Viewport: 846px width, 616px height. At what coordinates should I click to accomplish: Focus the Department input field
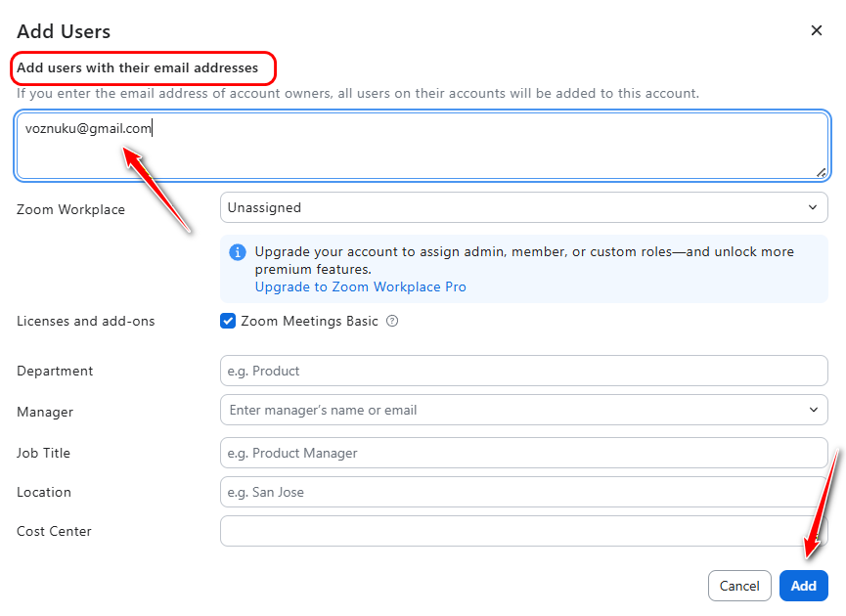tap(523, 371)
